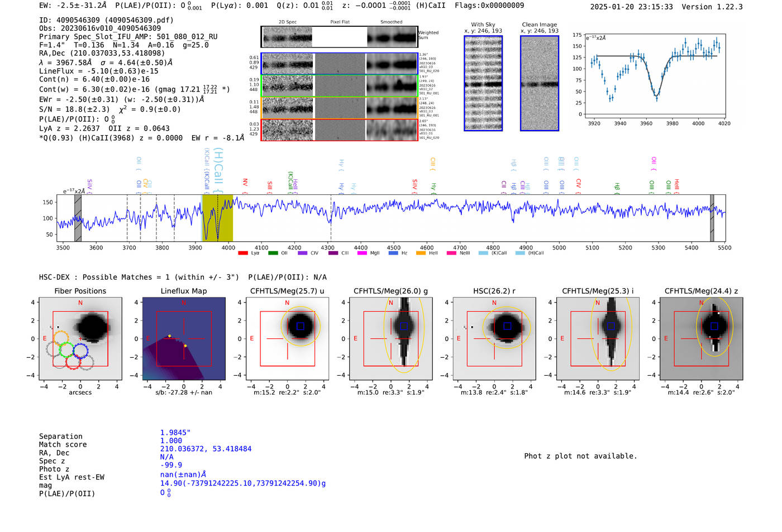Click the hatched gray band near 3500 Å

point(78,218)
